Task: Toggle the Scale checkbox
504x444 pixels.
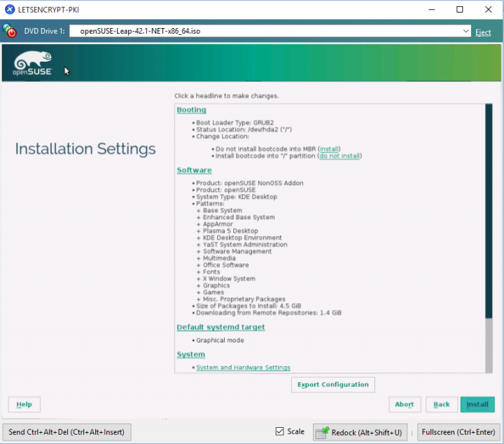Action: (x=280, y=431)
